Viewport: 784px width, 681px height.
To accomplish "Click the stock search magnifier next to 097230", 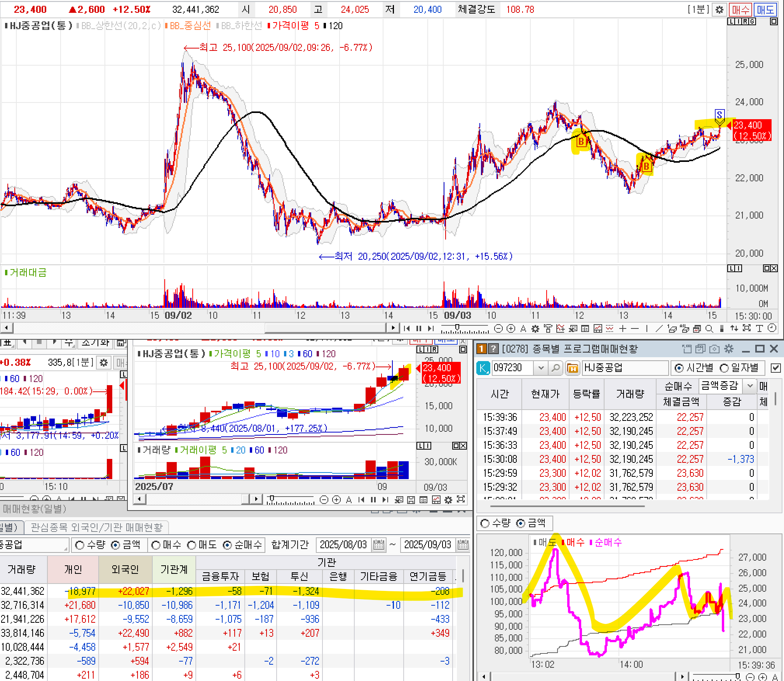I will click(556, 368).
